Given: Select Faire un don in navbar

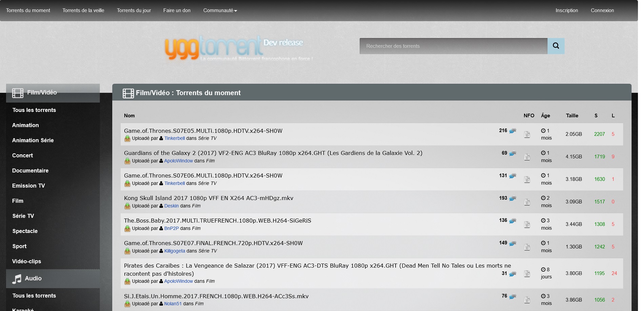Looking at the screenshot, I should [x=177, y=11].
